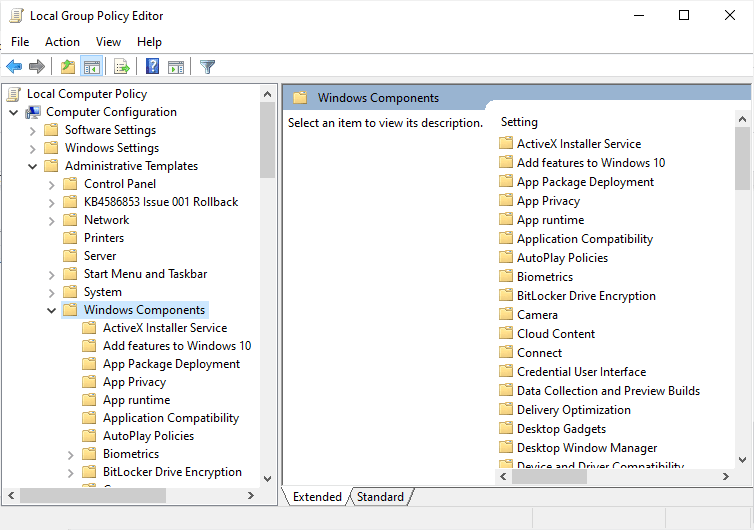Click the Back arrow toolbar icon
Image resolution: width=754 pixels, height=530 pixels.
click(14, 66)
